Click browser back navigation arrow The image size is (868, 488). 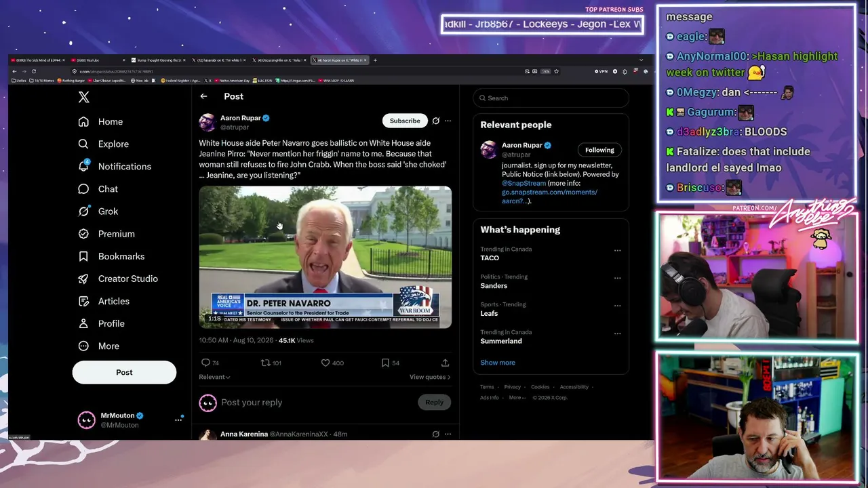pyautogui.click(x=14, y=71)
